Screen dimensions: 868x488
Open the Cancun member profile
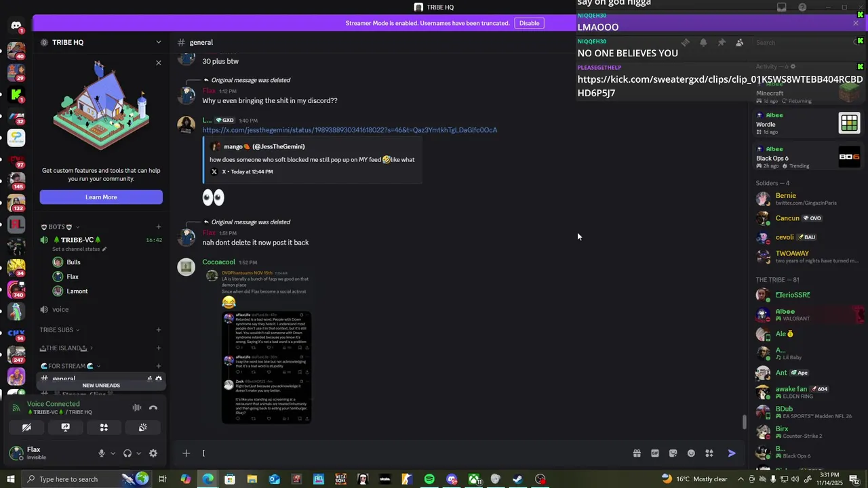pos(807,218)
